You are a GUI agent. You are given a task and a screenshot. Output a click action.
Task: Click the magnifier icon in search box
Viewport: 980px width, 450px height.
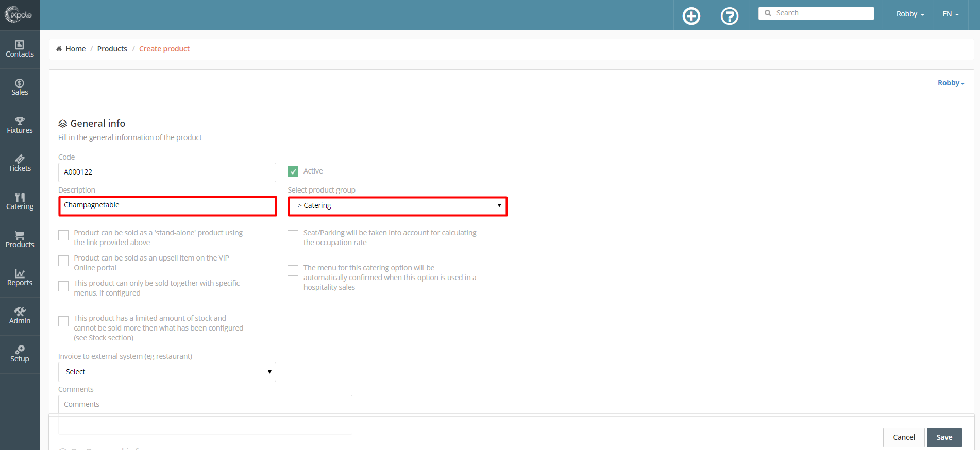(x=768, y=13)
